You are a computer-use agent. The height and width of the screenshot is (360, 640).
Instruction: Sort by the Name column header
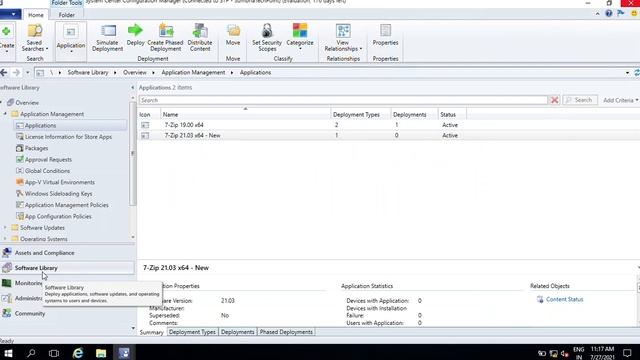point(245,115)
